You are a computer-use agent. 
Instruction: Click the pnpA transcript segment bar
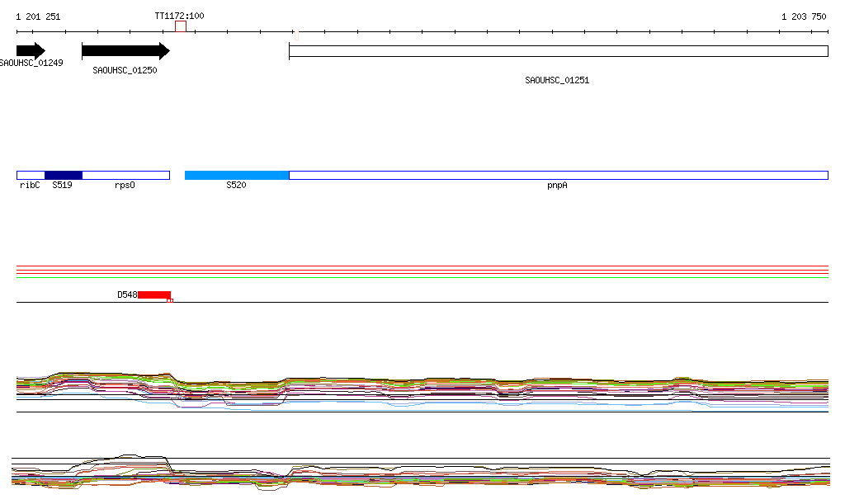point(558,175)
